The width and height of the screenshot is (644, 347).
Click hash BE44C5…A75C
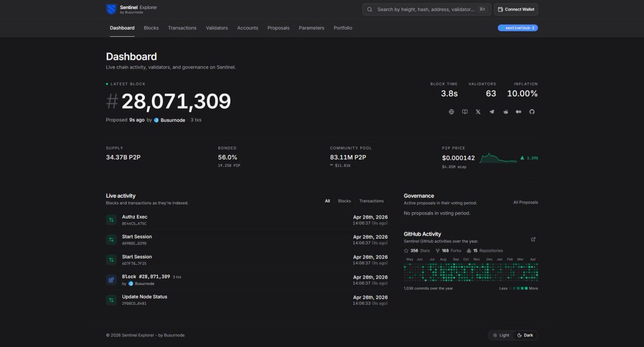point(134,223)
